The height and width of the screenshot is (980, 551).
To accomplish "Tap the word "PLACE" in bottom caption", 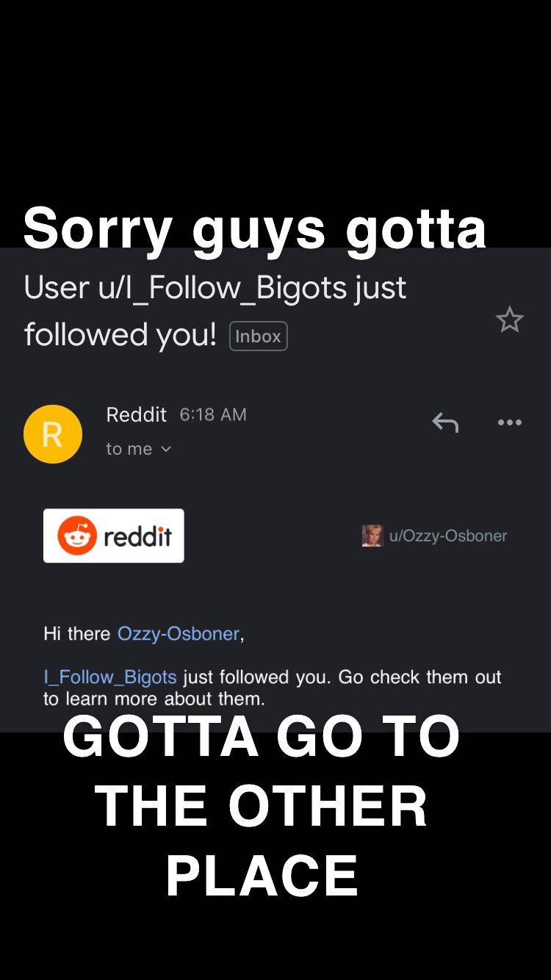I will tap(262, 875).
